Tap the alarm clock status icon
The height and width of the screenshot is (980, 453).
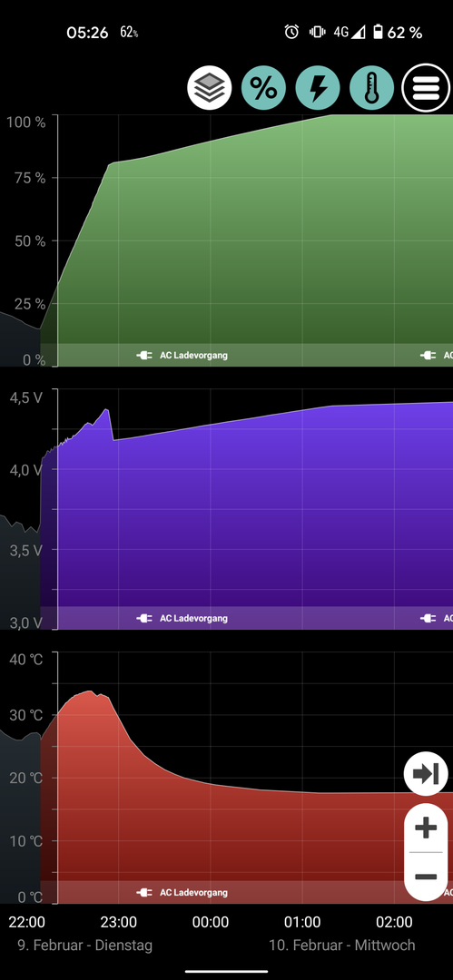tap(291, 32)
